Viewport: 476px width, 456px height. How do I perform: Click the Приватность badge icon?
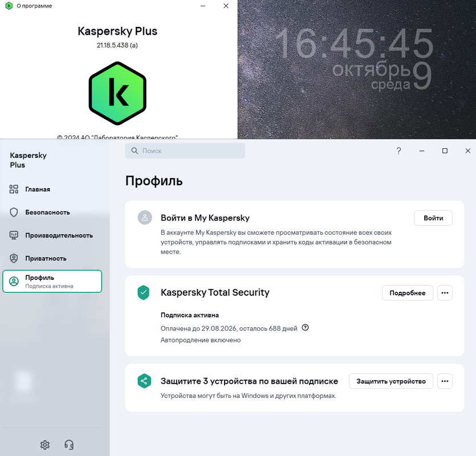coord(14,258)
